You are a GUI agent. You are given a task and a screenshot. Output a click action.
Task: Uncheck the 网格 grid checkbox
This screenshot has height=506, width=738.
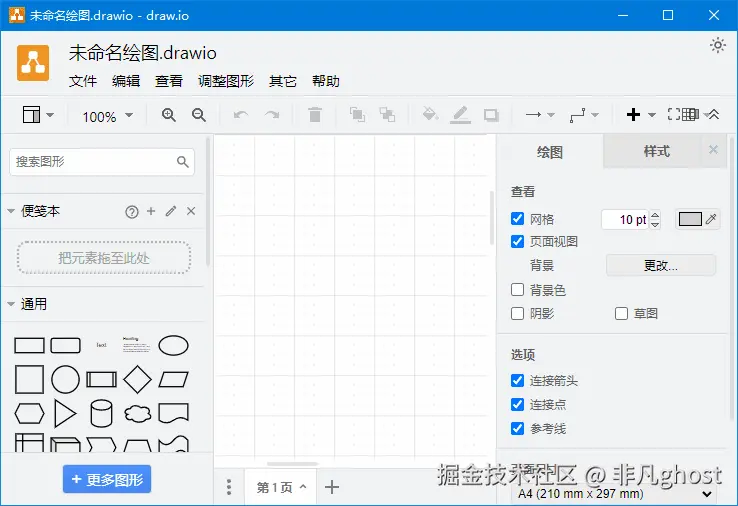pyautogui.click(x=517, y=218)
